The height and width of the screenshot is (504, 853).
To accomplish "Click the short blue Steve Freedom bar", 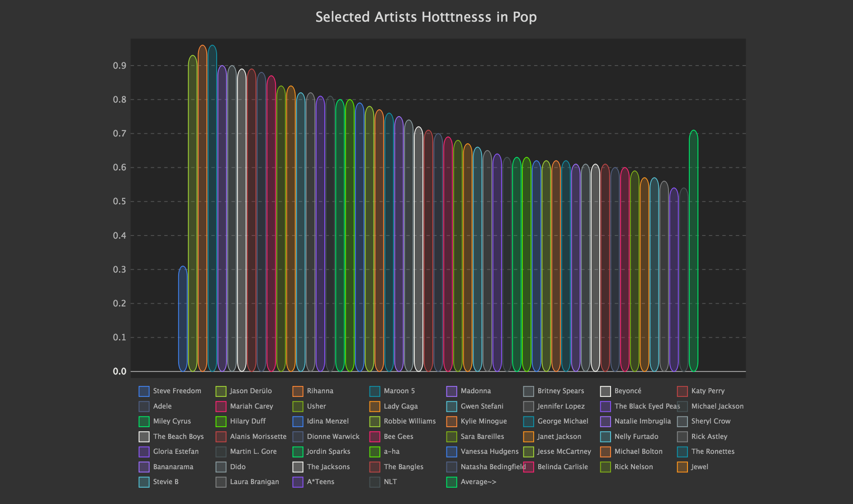I will pos(183,319).
